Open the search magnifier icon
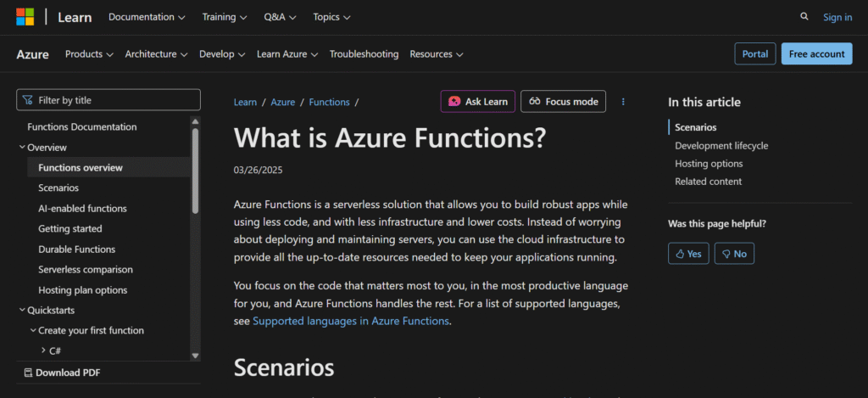Screen dimensions: 868x398 pyautogui.click(x=804, y=17)
